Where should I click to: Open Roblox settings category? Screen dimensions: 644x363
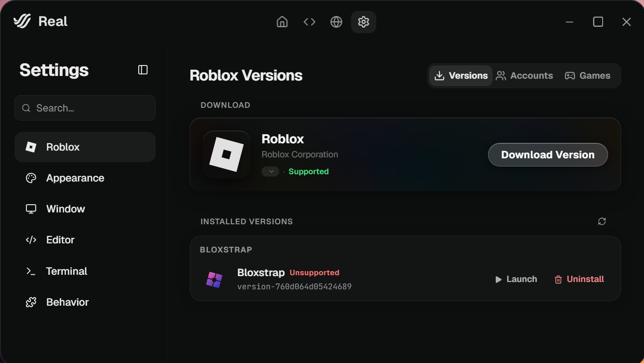[85, 147]
